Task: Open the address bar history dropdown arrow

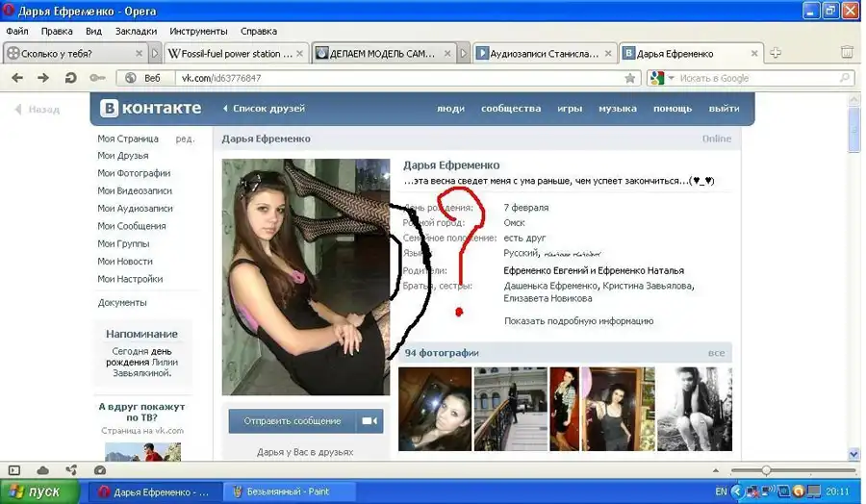Action: tap(614, 78)
